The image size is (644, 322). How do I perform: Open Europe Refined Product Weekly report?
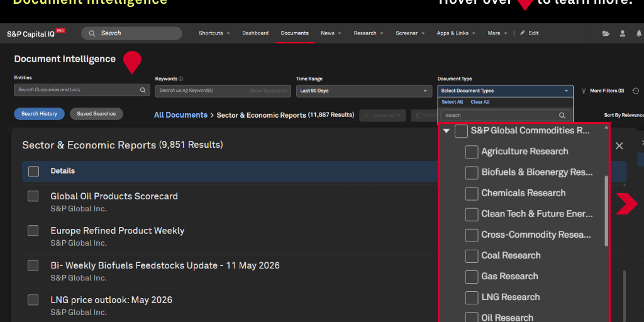tap(118, 231)
